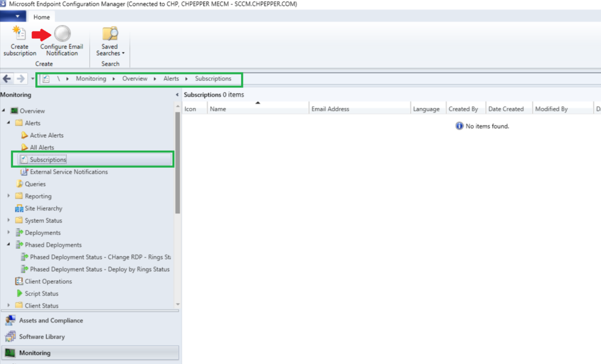Collapse the Phased Deployments tree node
The width and height of the screenshot is (601, 364).
[x=8, y=244]
